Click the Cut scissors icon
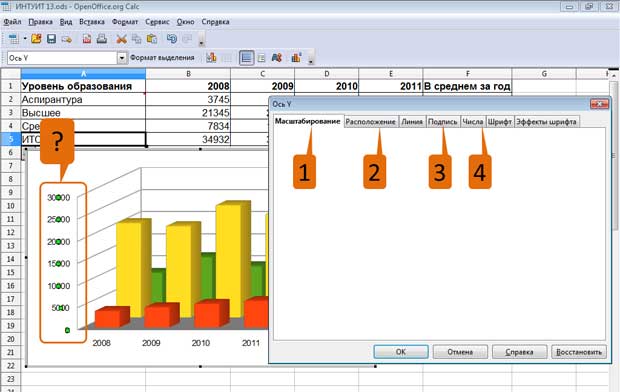 121,39
